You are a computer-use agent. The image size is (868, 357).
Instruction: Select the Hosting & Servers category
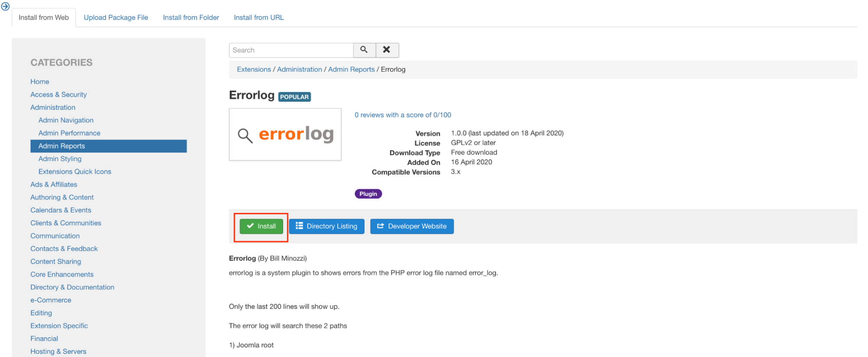[58, 351]
